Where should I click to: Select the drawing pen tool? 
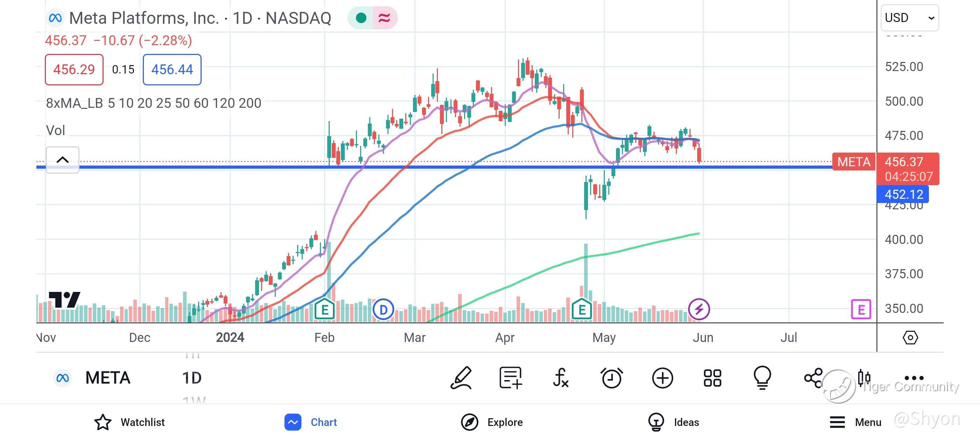click(x=461, y=378)
